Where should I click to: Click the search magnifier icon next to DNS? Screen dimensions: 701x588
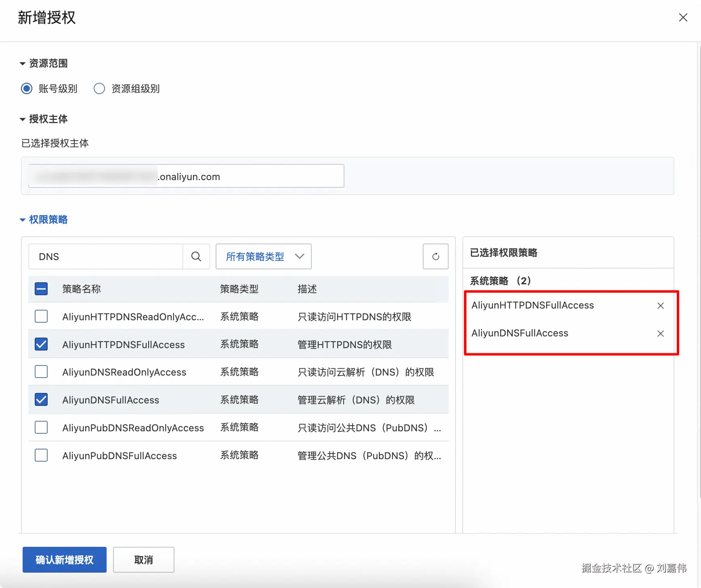point(196,256)
